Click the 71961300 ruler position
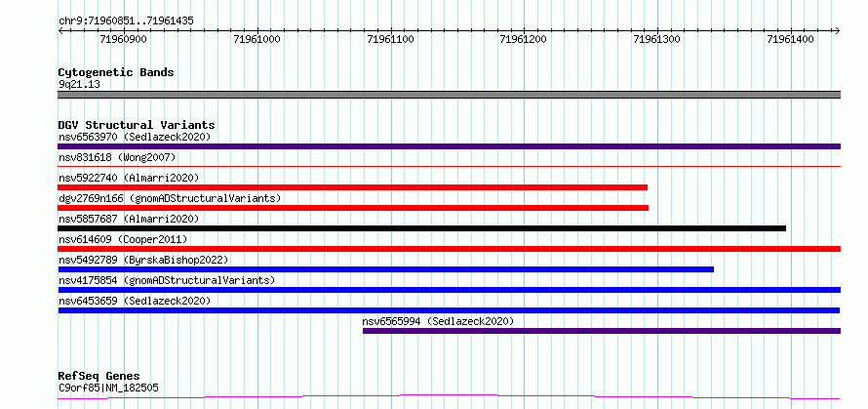 pos(656,39)
